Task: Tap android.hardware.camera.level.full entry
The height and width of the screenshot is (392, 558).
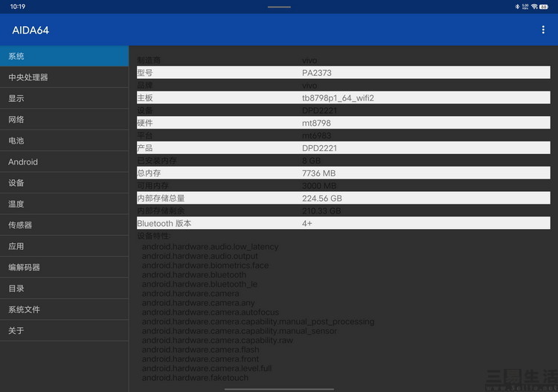Action: click(207, 368)
